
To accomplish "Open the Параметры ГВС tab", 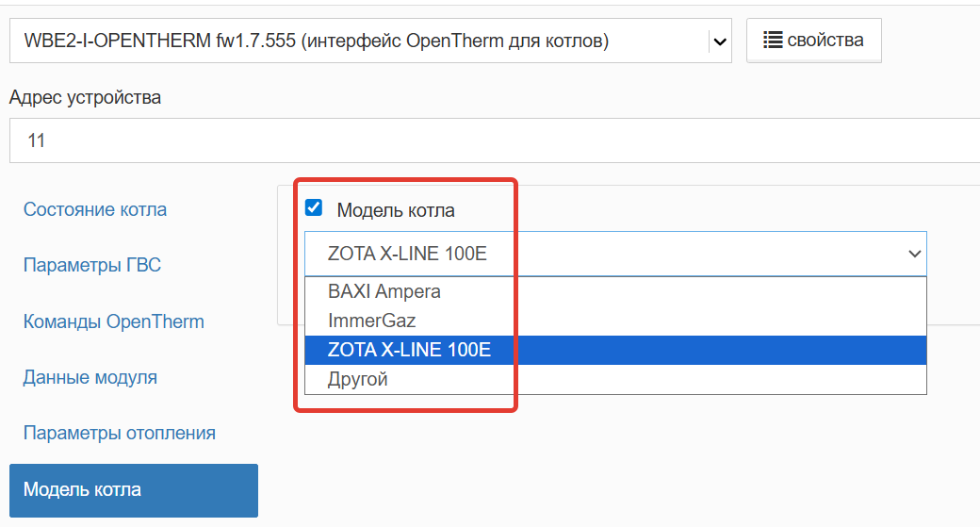I will pyautogui.click(x=92, y=265).
